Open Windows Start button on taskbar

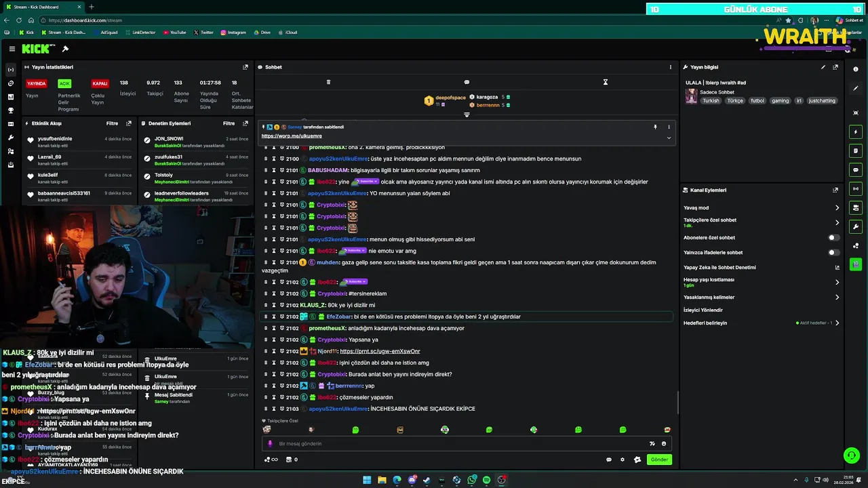click(367, 480)
